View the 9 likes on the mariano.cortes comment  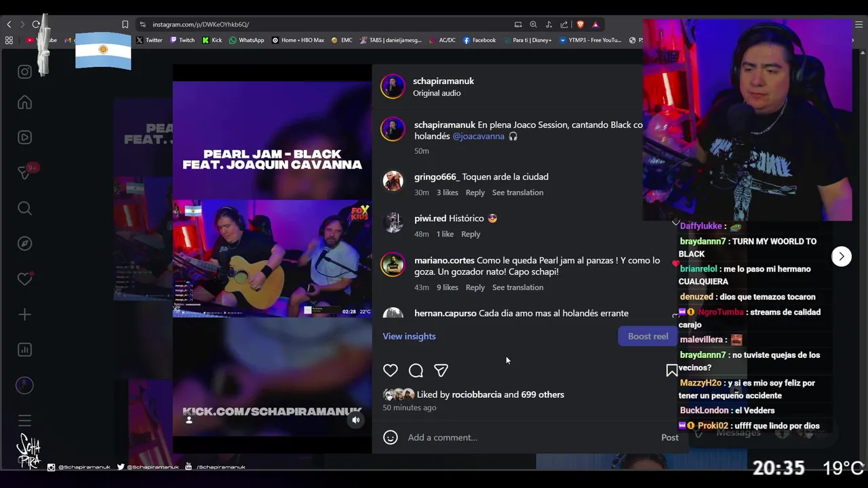(447, 287)
